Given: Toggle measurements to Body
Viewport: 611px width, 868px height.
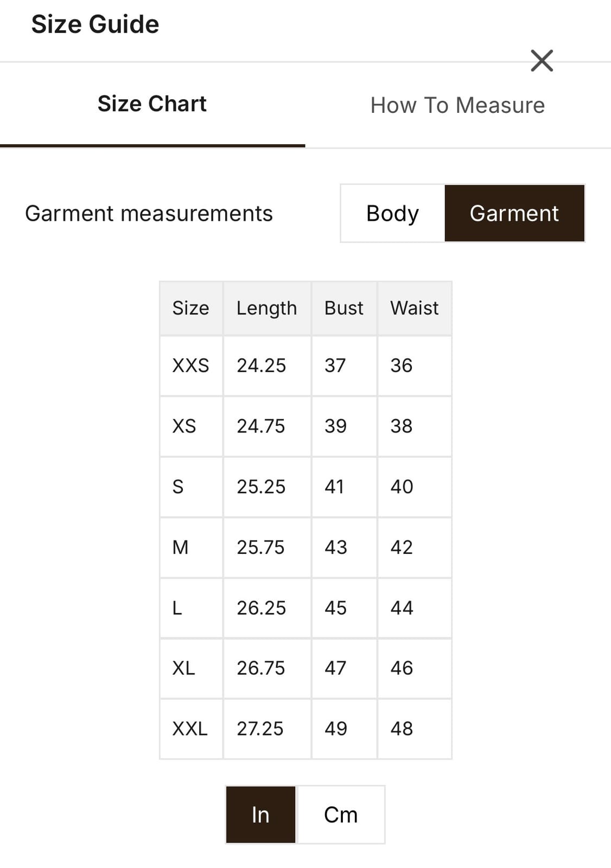Looking at the screenshot, I should coord(392,213).
